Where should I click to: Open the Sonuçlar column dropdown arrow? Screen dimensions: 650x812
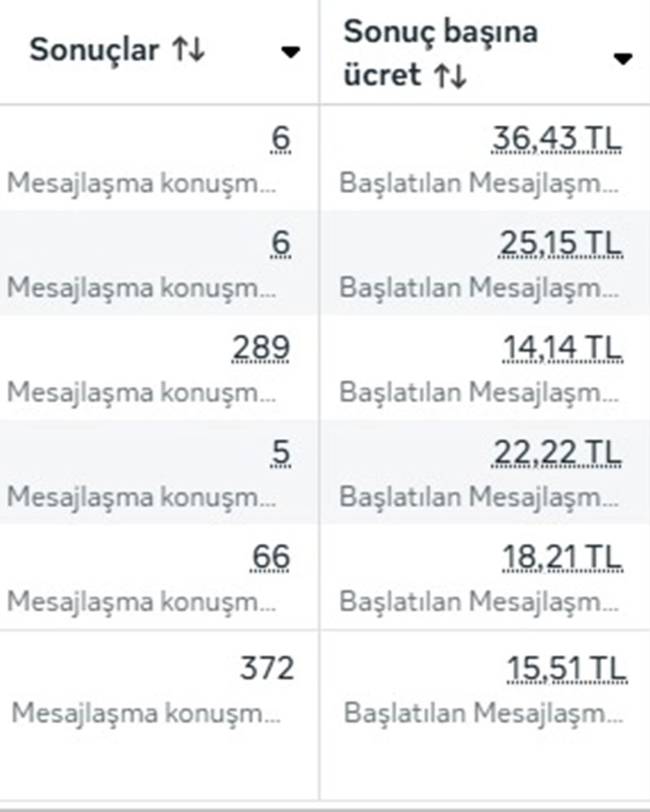coord(290,53)
